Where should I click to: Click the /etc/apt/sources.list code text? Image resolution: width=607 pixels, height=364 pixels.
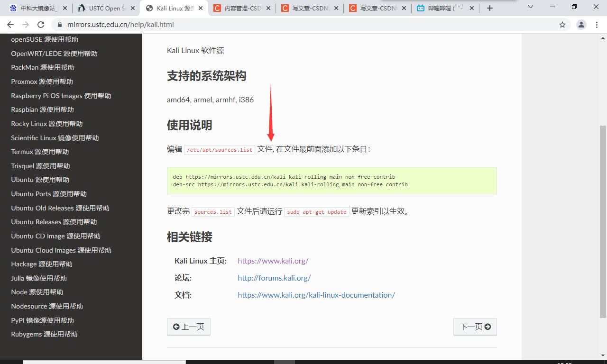pyautogui.click(x=220, y=150)
